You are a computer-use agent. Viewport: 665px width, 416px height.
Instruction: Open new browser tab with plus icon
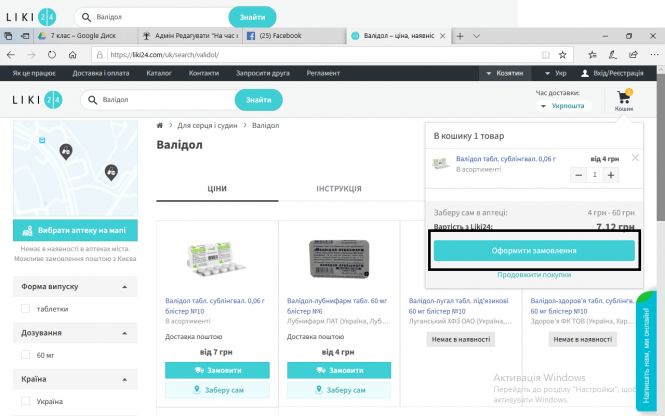(x=461, y=35)
